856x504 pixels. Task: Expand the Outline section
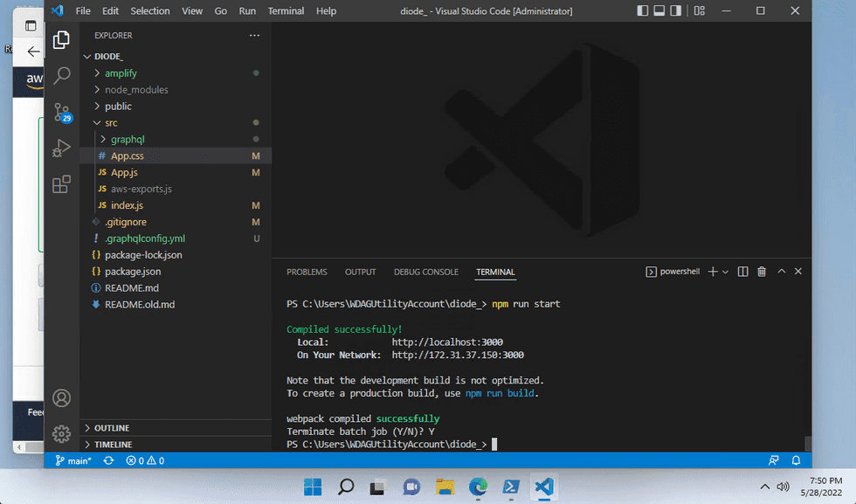click(x=176, y=428)
